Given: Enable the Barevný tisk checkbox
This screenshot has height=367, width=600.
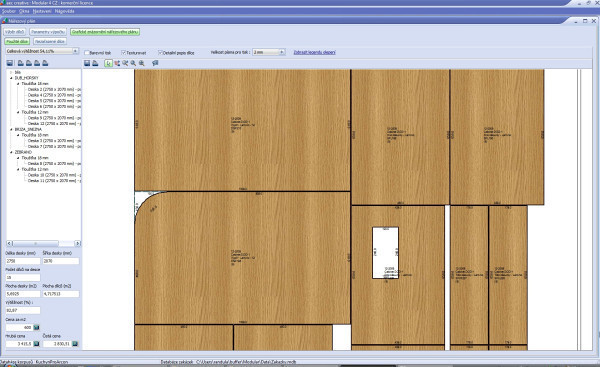Looking at the screenshot, I should point(87,53).
